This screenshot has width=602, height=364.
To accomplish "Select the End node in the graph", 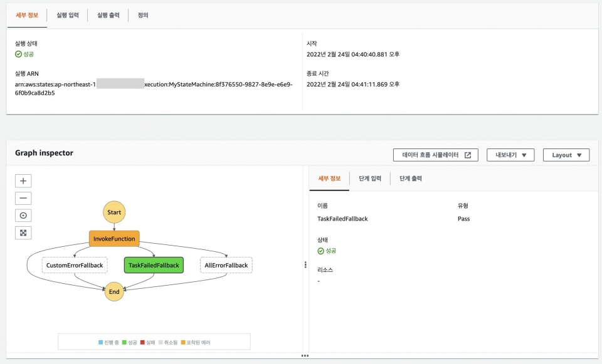I will (x=114, y=291).
